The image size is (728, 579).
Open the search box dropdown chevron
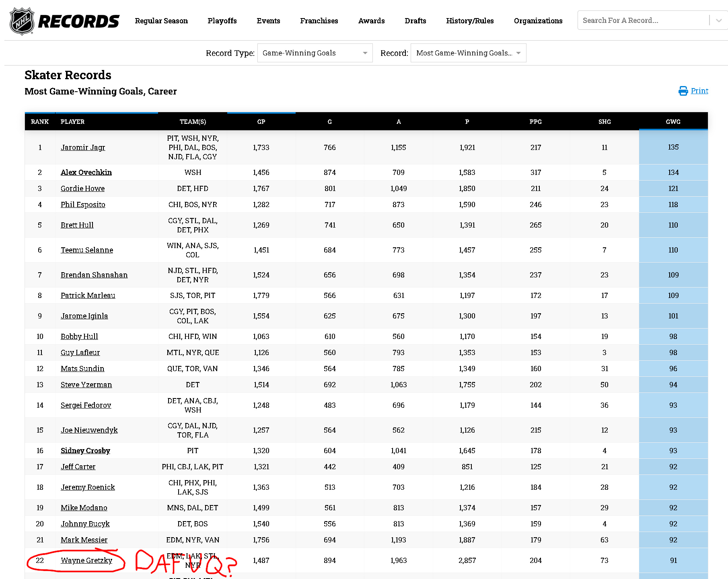click(719, 21)
